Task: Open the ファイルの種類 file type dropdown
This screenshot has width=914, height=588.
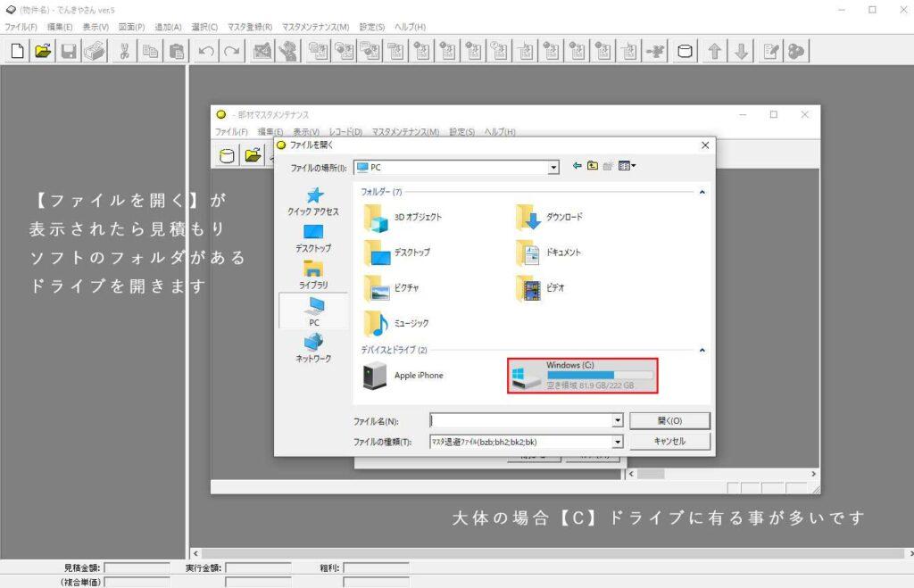Action: [x=618, y=441]
